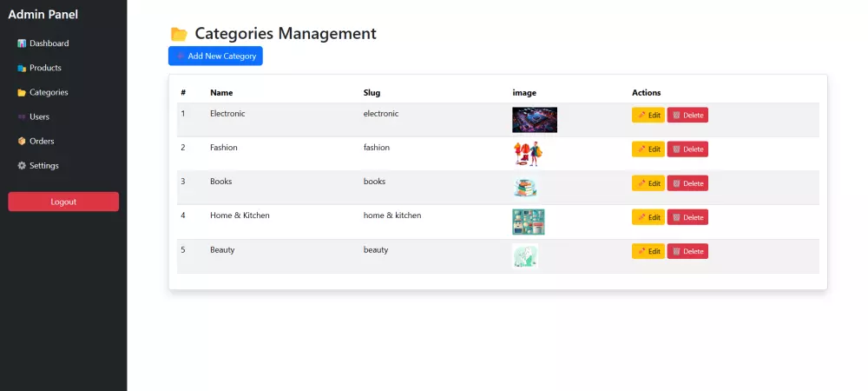Screen dimensions: 868x391
Task: Edit the Electronic category
Action: (x=648, y=115)
